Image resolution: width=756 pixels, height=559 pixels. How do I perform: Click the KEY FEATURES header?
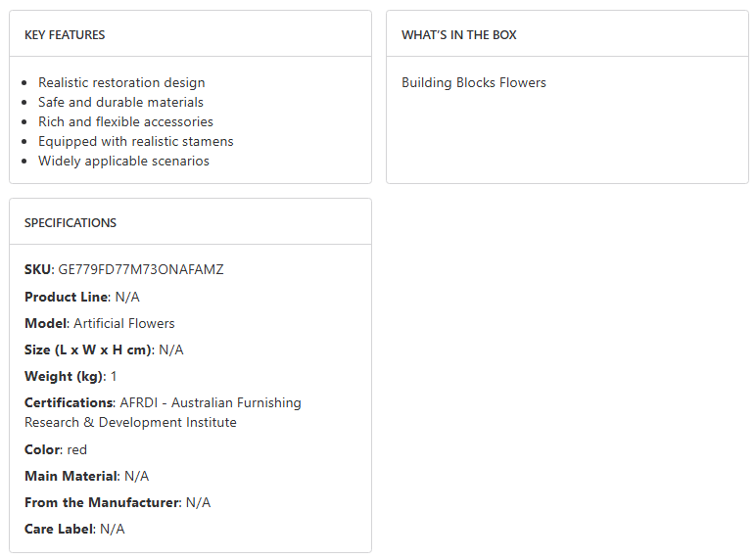[x=65, y=35]
